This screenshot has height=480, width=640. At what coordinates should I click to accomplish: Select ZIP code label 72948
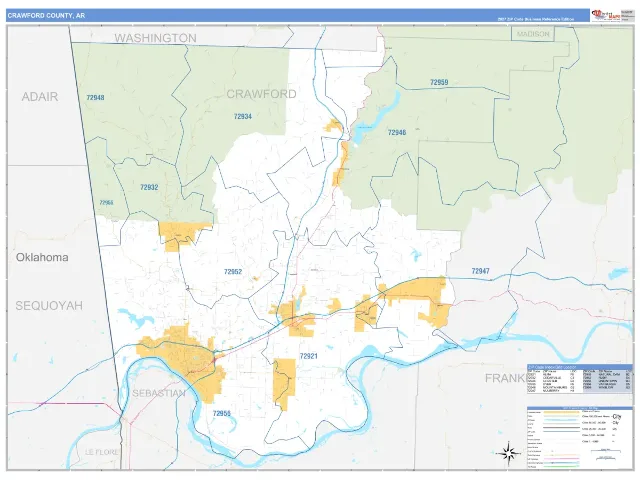tap(95, 98)
